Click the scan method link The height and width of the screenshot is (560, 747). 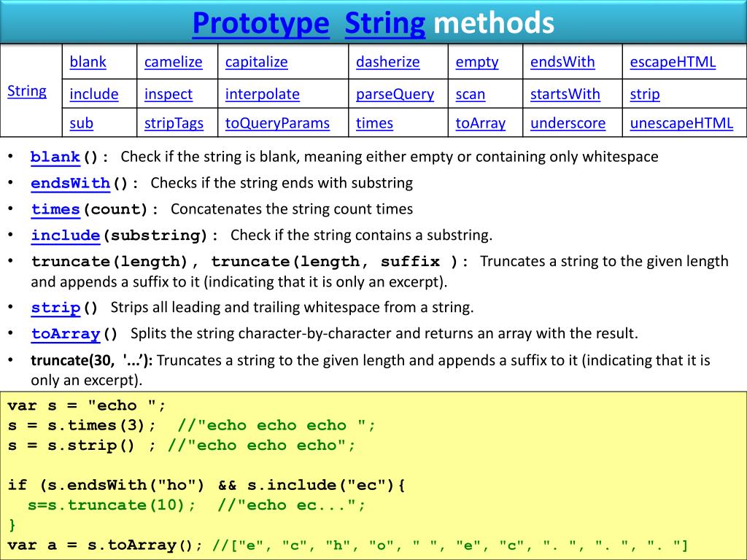[x=471, y=94]
